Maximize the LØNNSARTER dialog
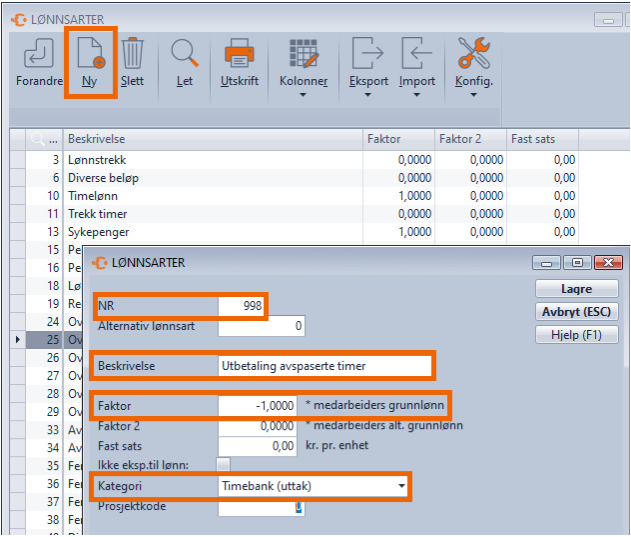 (577, 263)
